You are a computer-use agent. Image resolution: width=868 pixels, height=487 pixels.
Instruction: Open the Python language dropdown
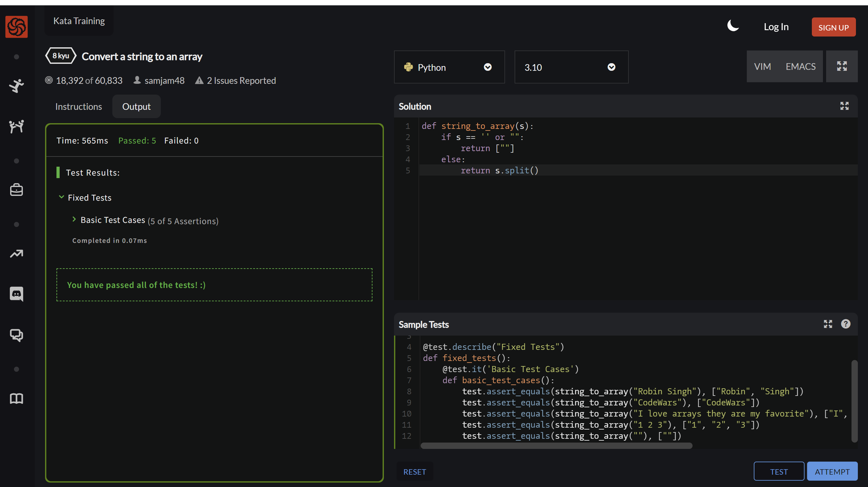pyautogui.click(x=449, y=67)
